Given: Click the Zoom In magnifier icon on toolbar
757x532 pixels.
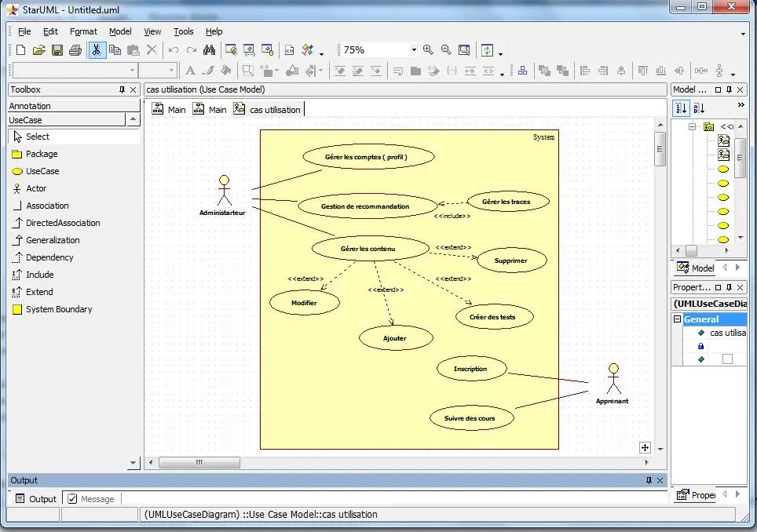Looking at the screenshot, I should point(427,49).
